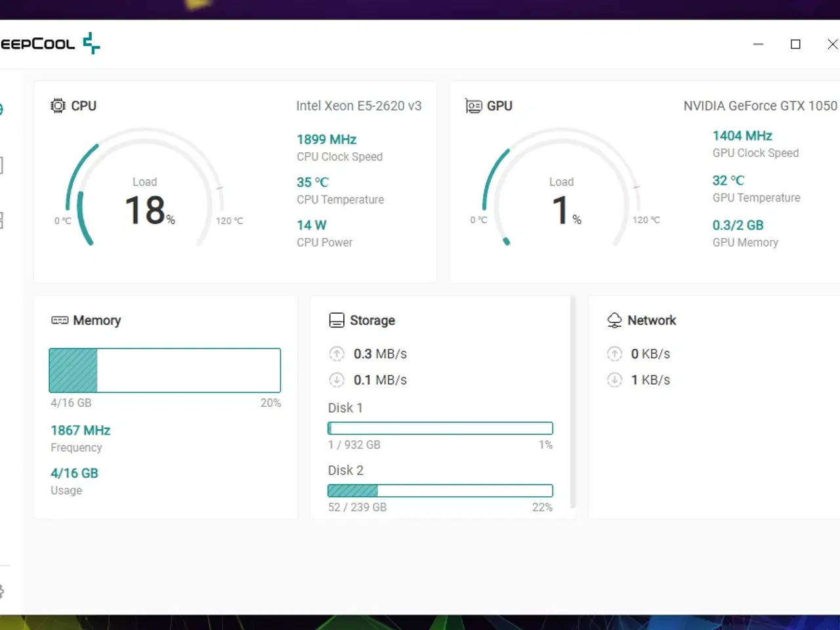Click the 1867 MHz memory frequency value
840x630 pixels.
[x=81, y=430]
